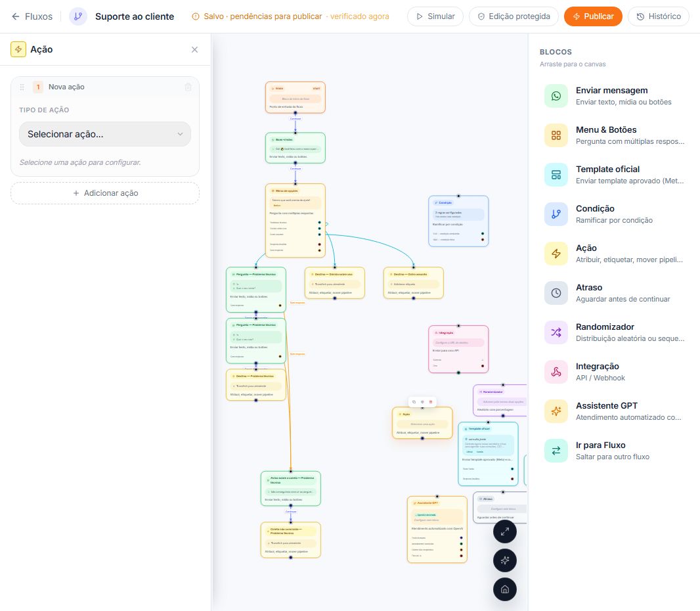Select the Template oficial node on canvas
The height and width of the screenshot is (611, 700).
pos(488,454)
